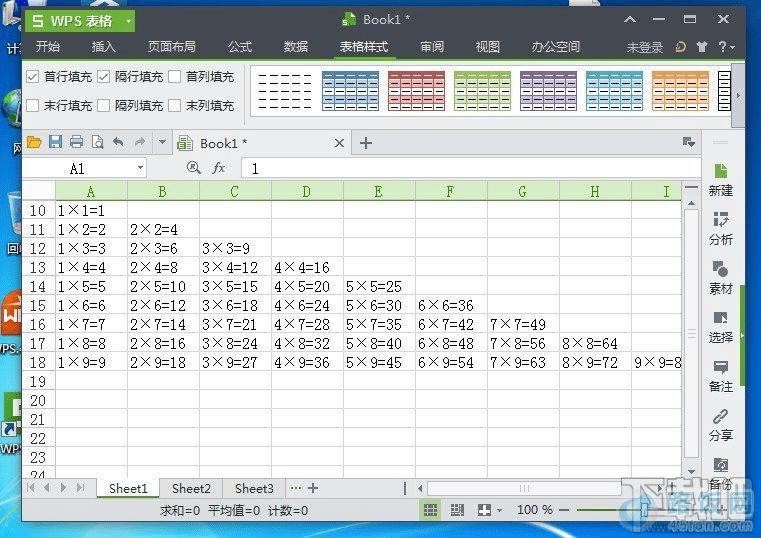Collapse the ribbon with the up chevron
761x538 pixels.
630,19
